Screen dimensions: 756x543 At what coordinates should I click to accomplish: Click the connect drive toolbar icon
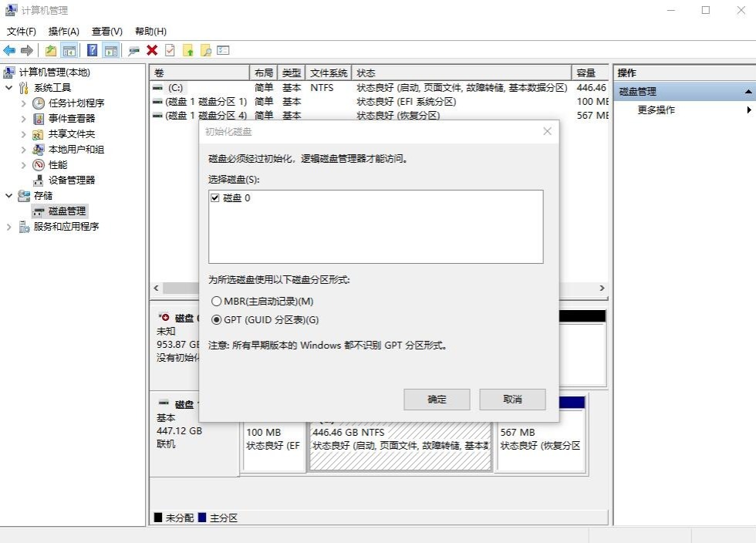coord(133,50)
